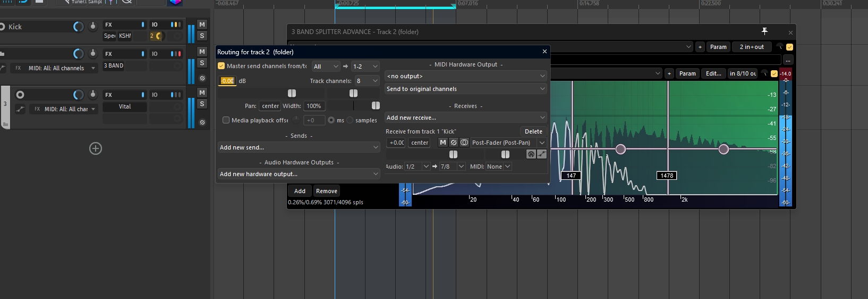Expand the Add new send dropdown

[299, 147]
